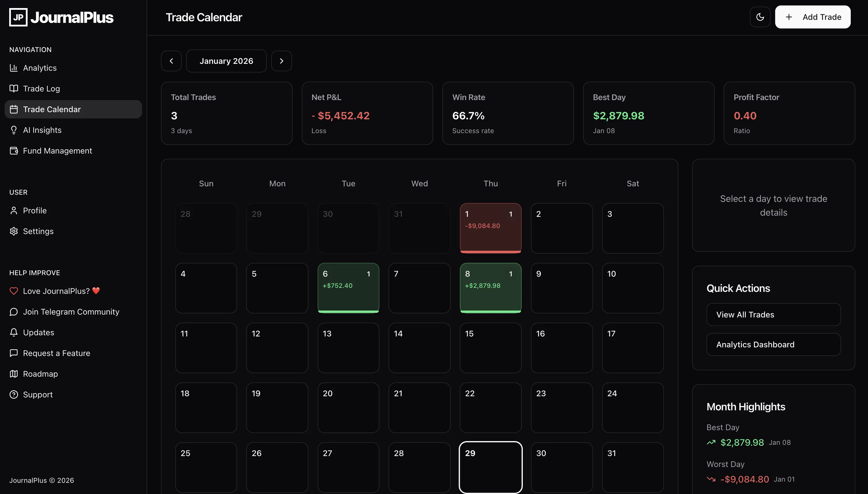This screenshot has width=868, height=494.
Task: Go to the previous month with the left chevron
Action: coord(171,61)
